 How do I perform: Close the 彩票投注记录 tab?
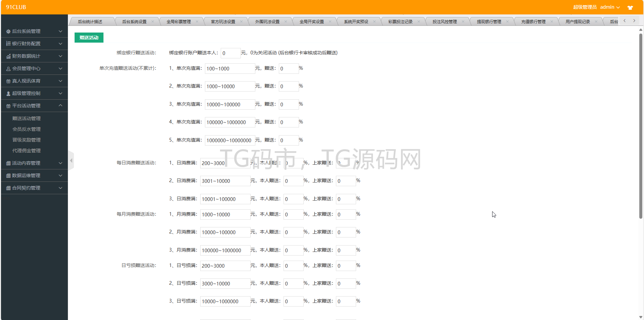419,21
